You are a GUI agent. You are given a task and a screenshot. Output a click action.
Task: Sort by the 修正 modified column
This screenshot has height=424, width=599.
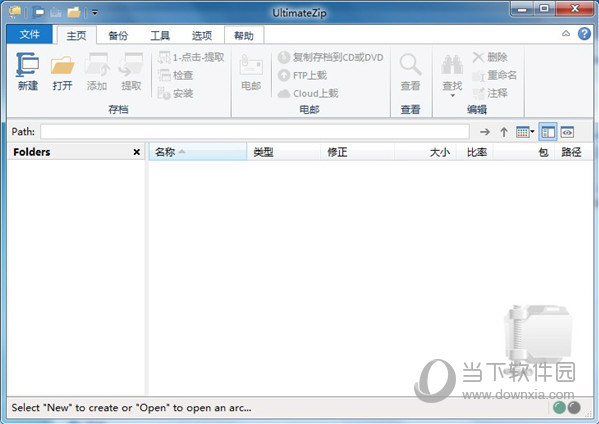(x=357, y=152)
